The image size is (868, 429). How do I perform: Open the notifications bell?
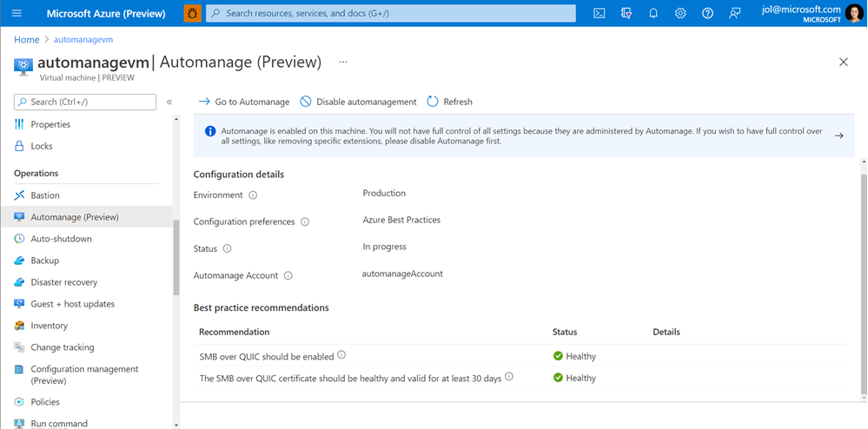653,13
